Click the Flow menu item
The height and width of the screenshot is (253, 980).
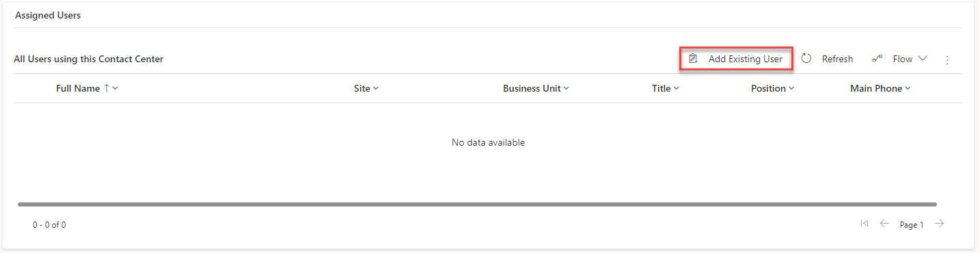899,59
